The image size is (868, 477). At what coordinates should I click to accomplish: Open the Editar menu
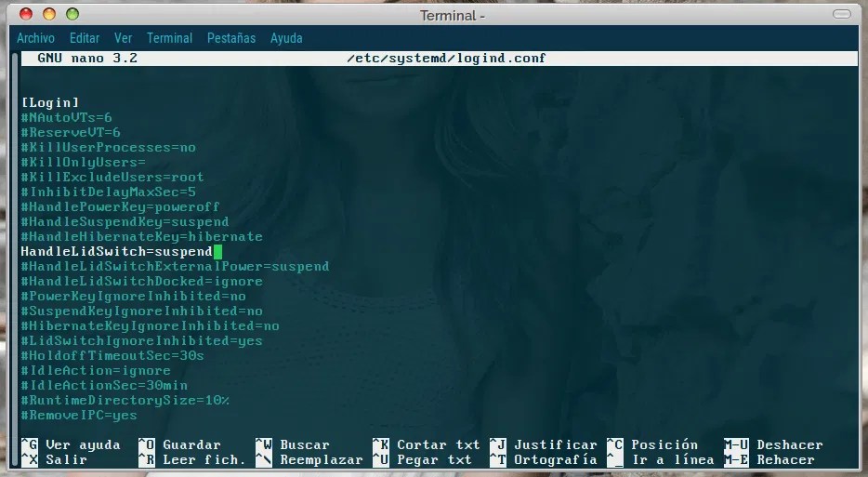[85, 38]
